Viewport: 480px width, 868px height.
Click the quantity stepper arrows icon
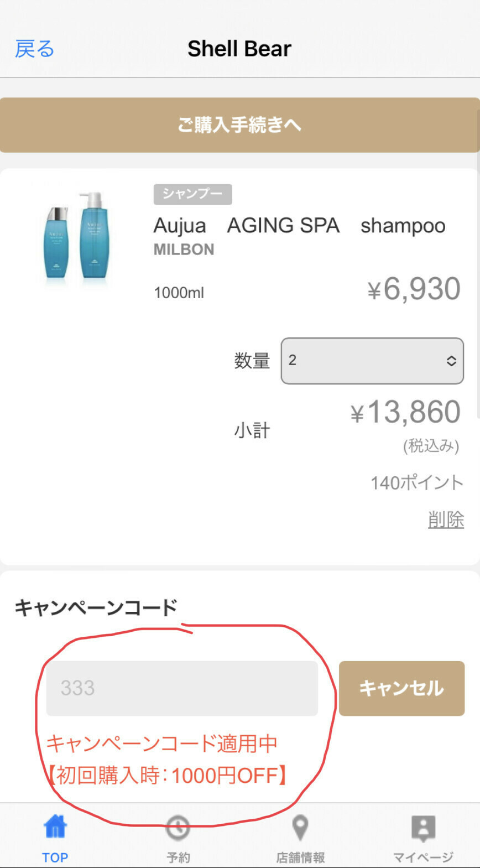tap(451, 361)
